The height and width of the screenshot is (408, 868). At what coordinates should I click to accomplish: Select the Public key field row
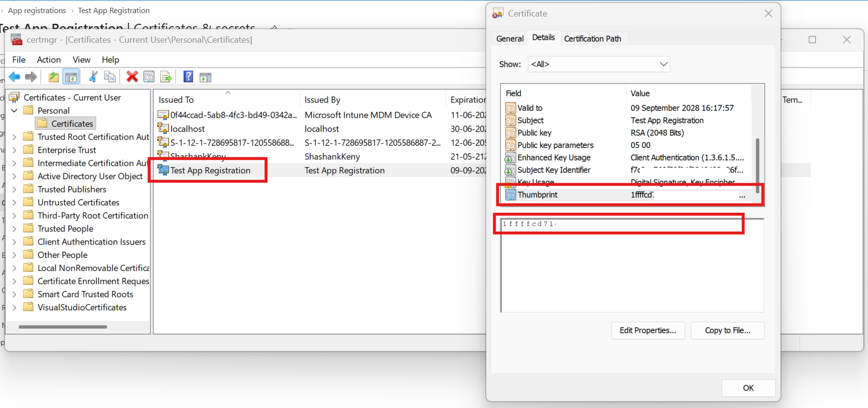point(627,133)
